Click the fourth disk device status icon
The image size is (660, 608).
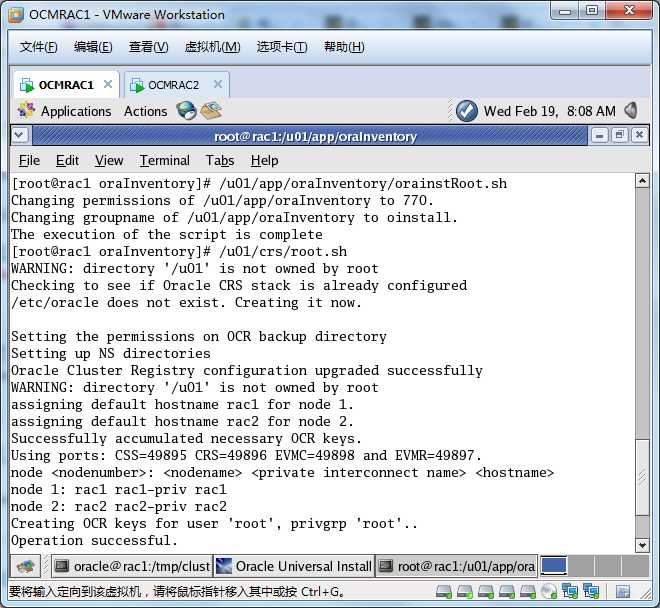(x=507, y=592)
